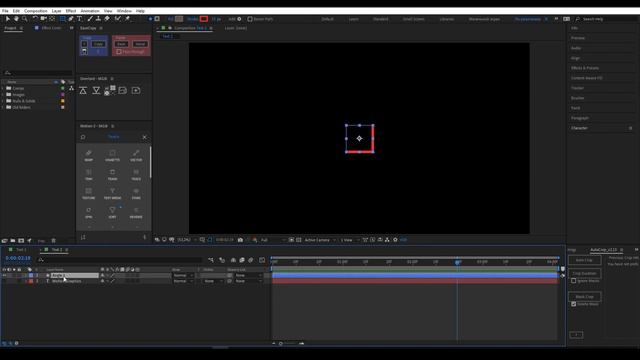Select the Type text tool
The image size is (640, 360).
80,19
